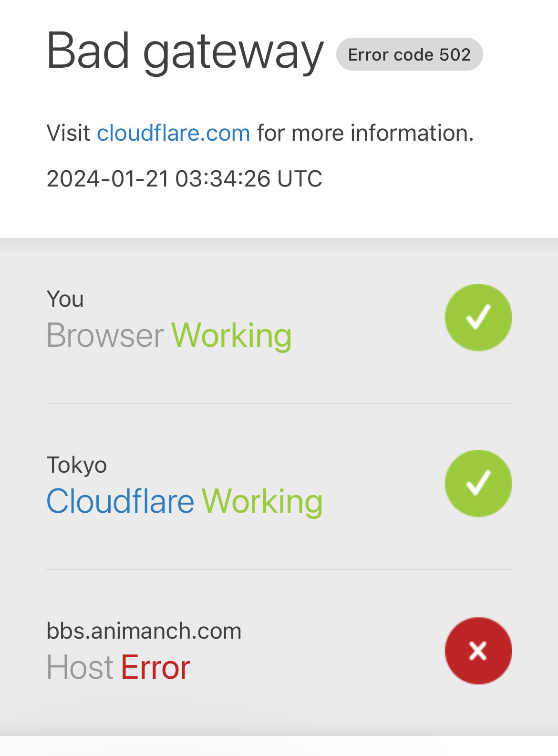Click the red "Error" status text

pos(155,667)
